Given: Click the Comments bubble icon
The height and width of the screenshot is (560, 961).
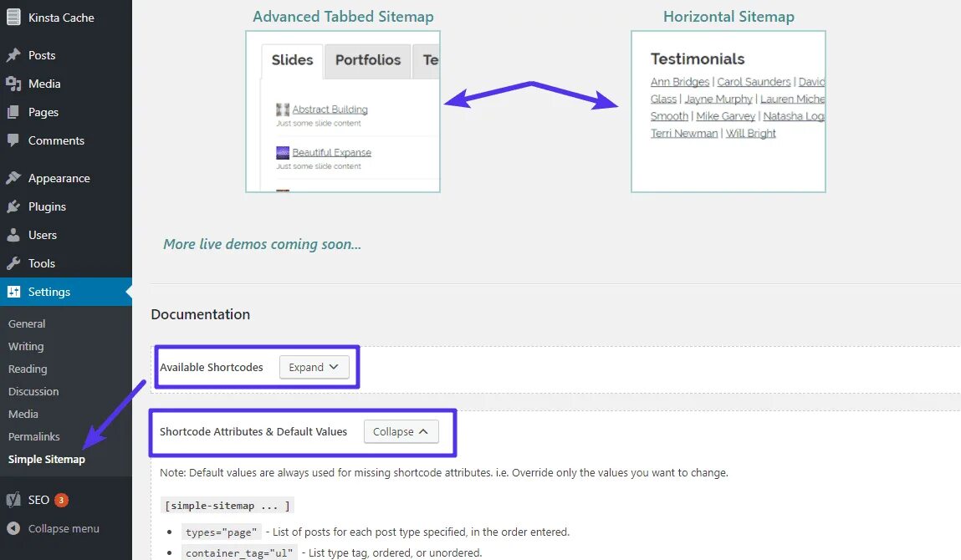Looking at the screenshot, I should (x=13, y=140).
